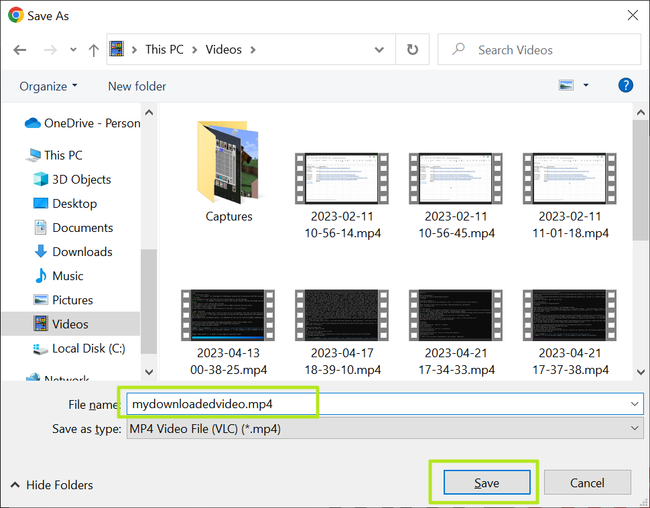The width and height of the screenshot is (650, 508).
Task: Select This PC in the navigation tree
Action: pos(54,155)
